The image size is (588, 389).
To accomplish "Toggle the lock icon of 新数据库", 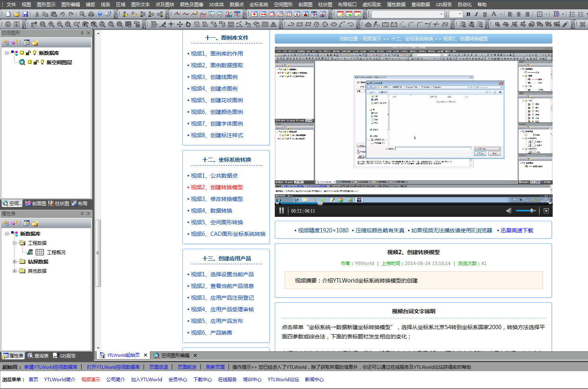I will click(28, 53).
